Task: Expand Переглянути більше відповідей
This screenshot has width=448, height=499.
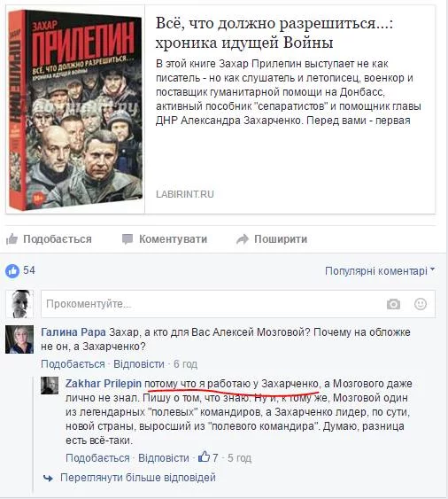Action: click(x=138, y=478)
